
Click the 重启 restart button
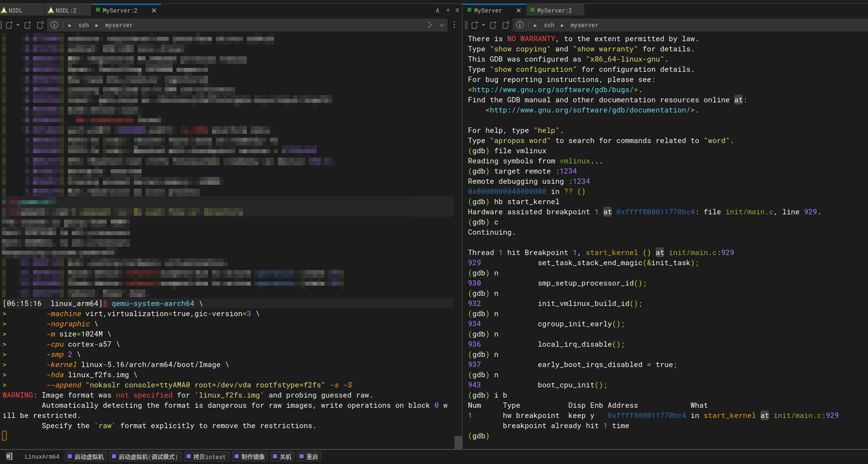pos(309,456)
